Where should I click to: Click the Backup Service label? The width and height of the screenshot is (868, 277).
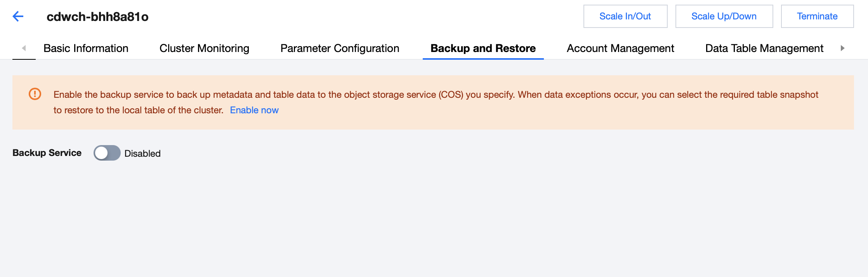tap(47, 153)
